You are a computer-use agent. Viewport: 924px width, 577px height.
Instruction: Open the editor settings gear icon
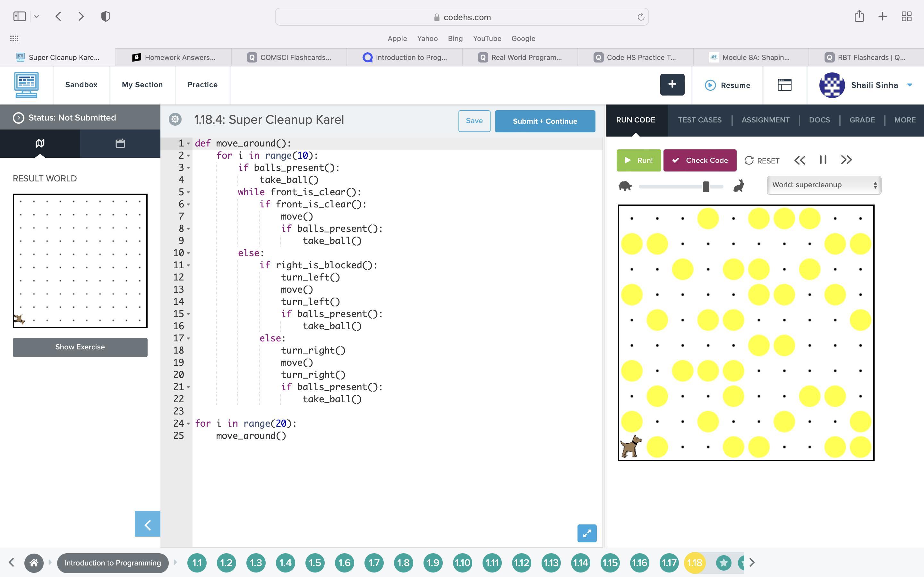[x=175, y=120]
